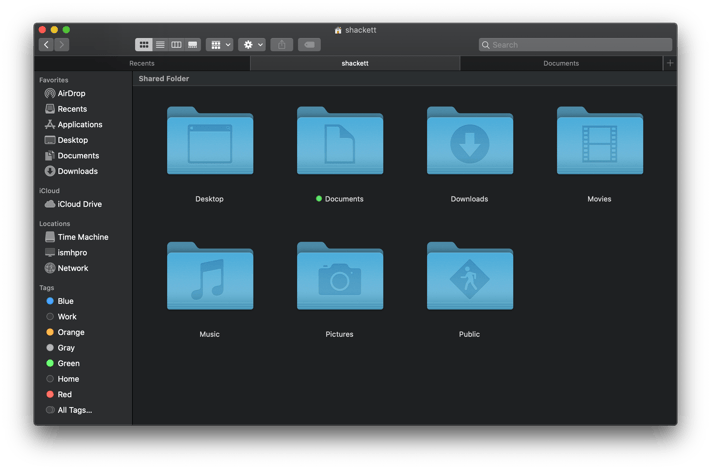This screenshot has width=711, height=470.
Task: Click the shackett home icon in title bar
Action: click(x=338, y=30)
